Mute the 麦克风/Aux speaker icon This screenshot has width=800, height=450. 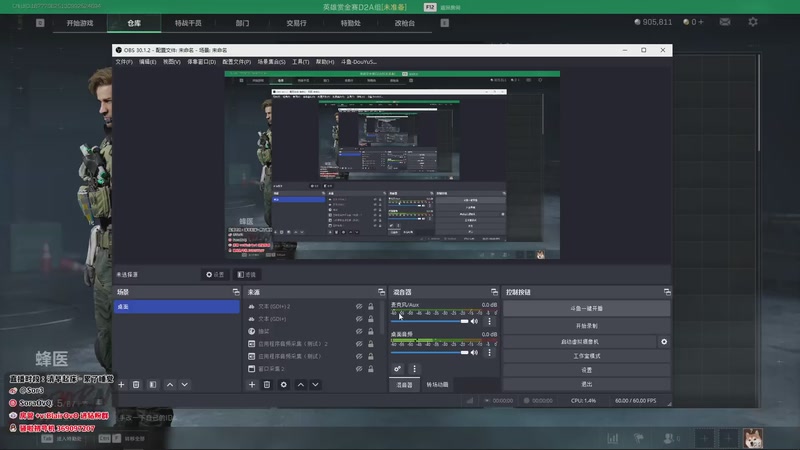pos(474,321)
